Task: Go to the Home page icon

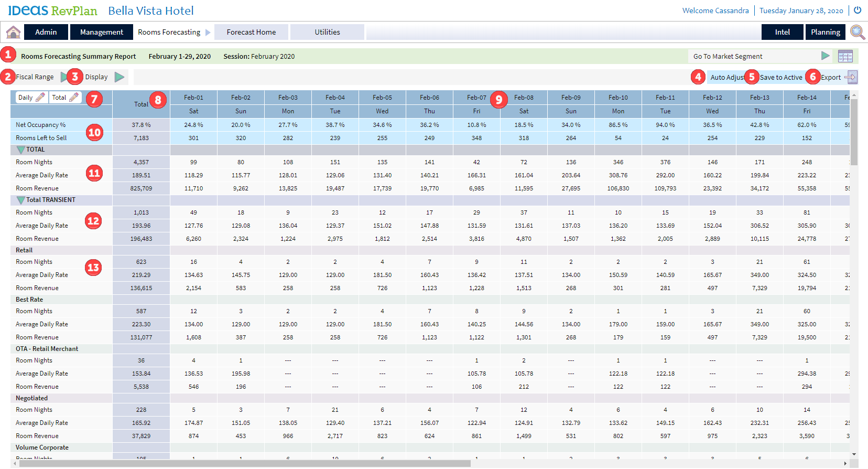Action: coord(13,32)
